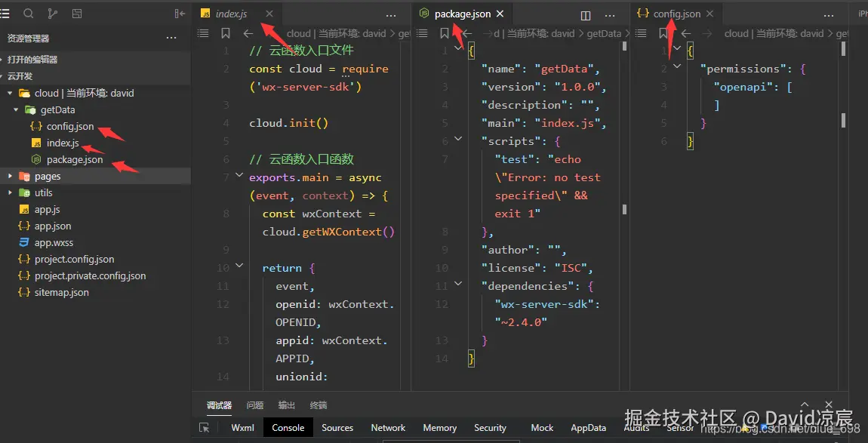Open the 问题 panel tab
868x443 pixels.
pos(255,405)
